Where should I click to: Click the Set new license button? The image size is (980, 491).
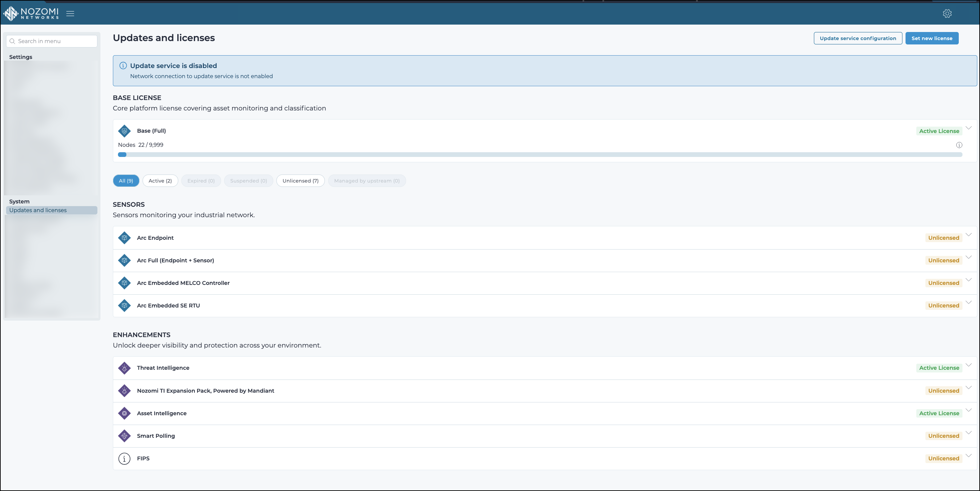(932, 38)
